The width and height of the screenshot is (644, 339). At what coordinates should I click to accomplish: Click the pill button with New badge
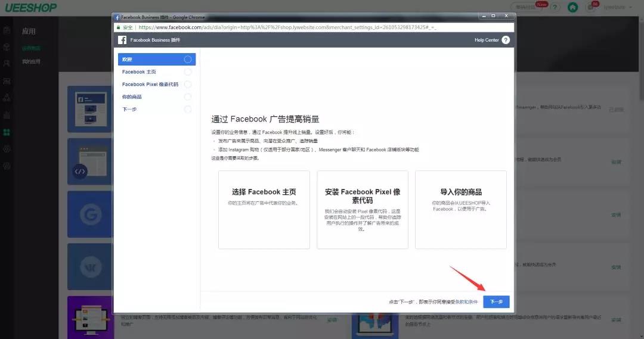(528, 7)
